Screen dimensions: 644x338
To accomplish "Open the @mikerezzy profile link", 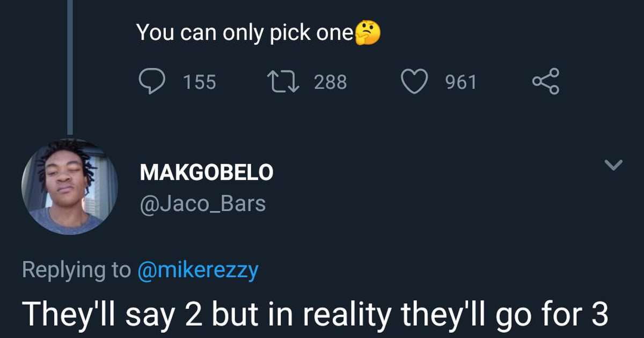I will pos(198,270).
